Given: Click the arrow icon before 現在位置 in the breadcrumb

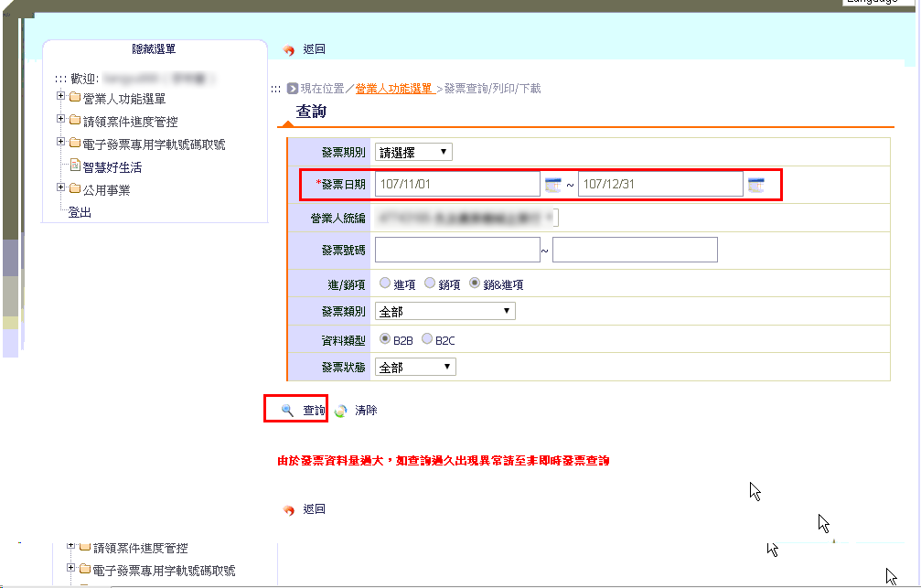Looking at the screenshot, I should coord(293,88).
